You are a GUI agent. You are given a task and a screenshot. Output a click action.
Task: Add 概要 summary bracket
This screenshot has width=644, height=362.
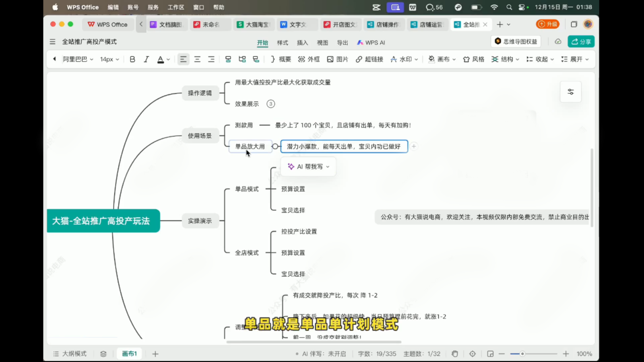281,59
